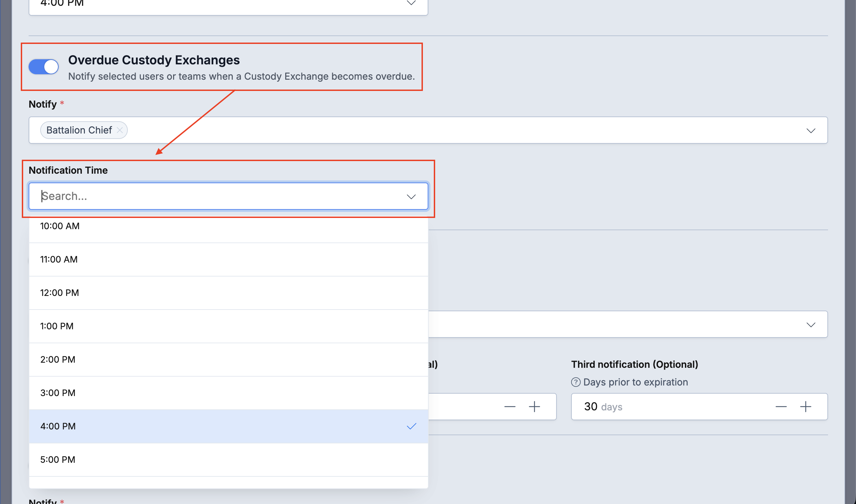
Task: Select the checked 4:00 PM option
Action: pyautogui.click(x=228, y=426)
